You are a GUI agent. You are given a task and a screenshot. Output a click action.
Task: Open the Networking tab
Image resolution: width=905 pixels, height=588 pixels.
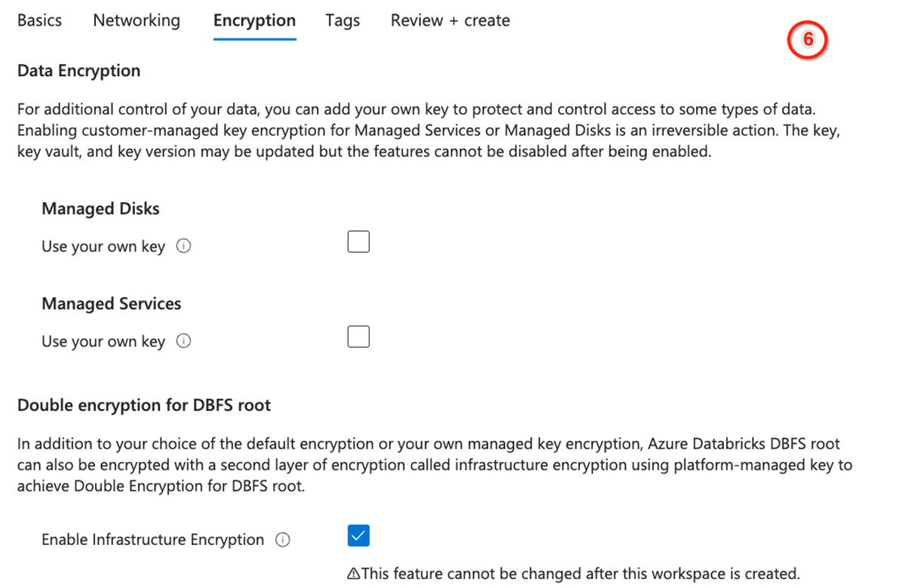(x=137, y=21)
